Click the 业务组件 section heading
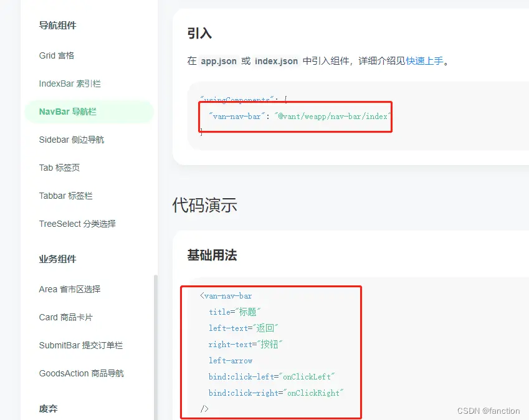Viewport: 529px width, 420px height. point(58,259)
